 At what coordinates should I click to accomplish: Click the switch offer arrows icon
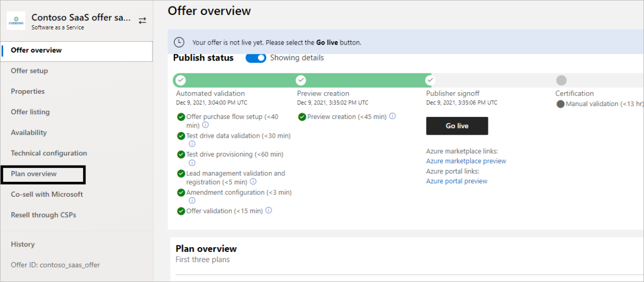[142, 20]
